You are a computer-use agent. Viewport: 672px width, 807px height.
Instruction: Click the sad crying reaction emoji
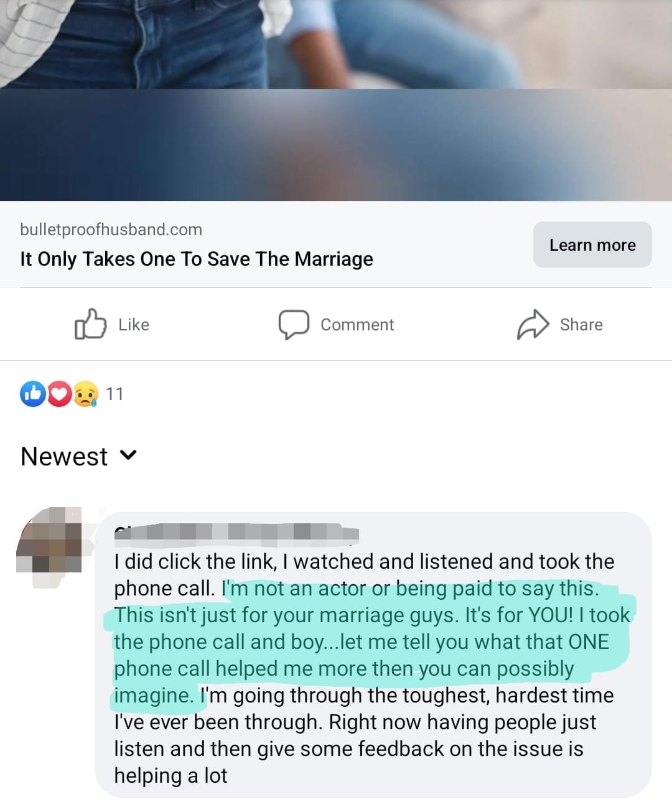[x=86, y=394]
